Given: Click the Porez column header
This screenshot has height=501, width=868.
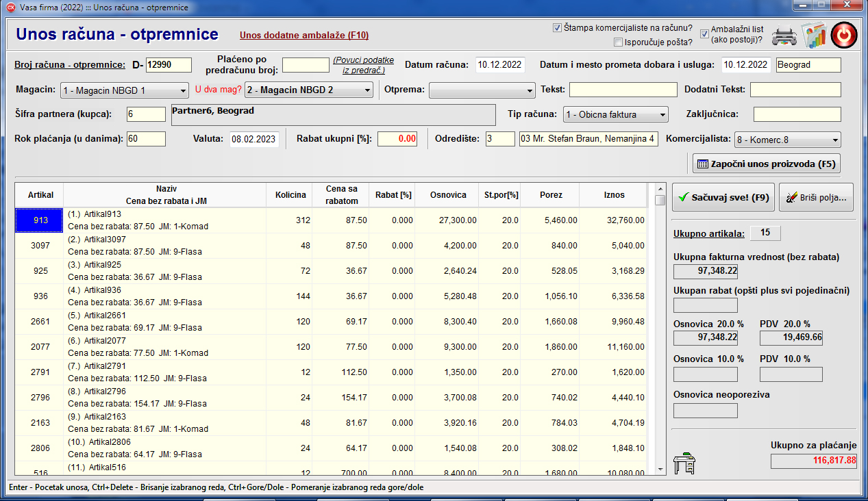Looking at the screenshot, I should 551,195.
